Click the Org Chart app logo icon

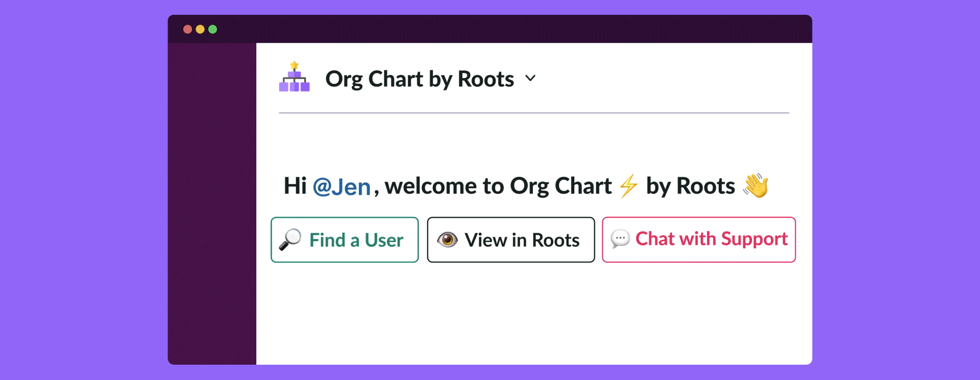295,77
